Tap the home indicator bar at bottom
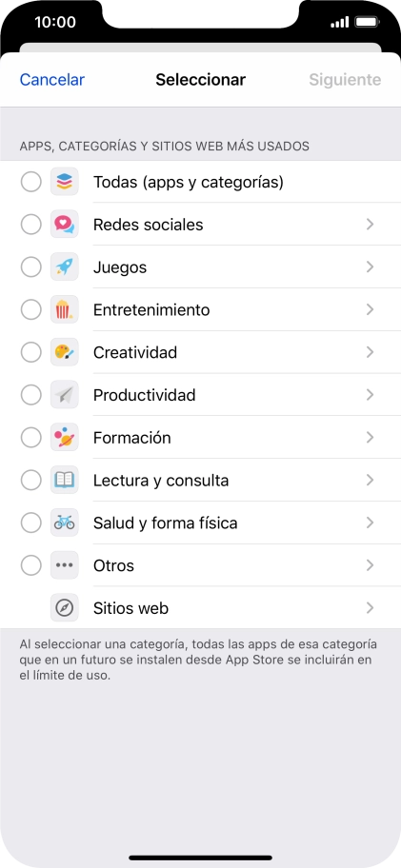 (200, 858)
